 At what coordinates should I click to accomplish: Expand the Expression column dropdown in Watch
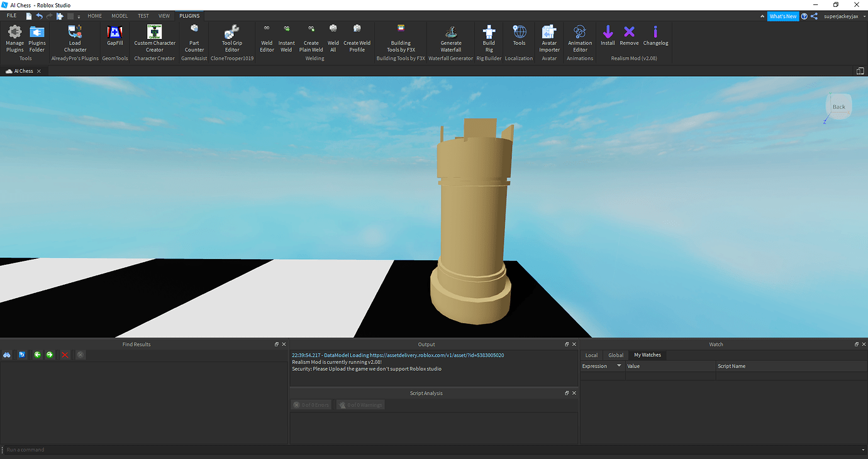(618, 365)
